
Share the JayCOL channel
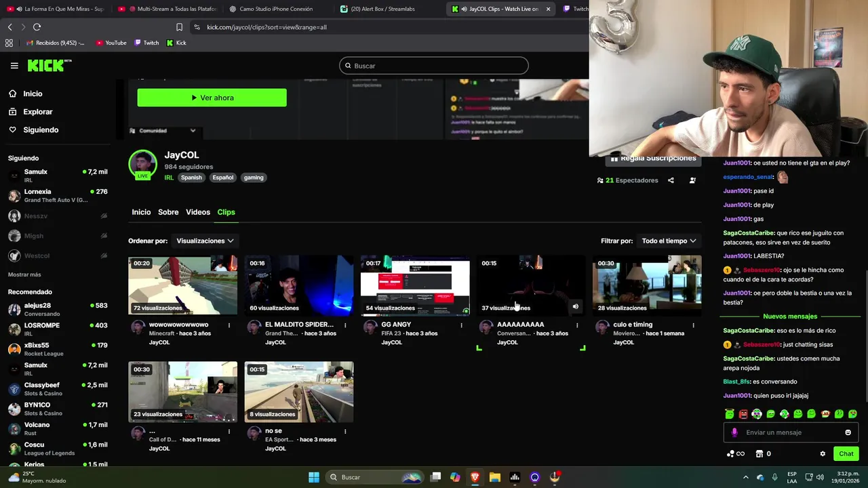click(671, 180)
